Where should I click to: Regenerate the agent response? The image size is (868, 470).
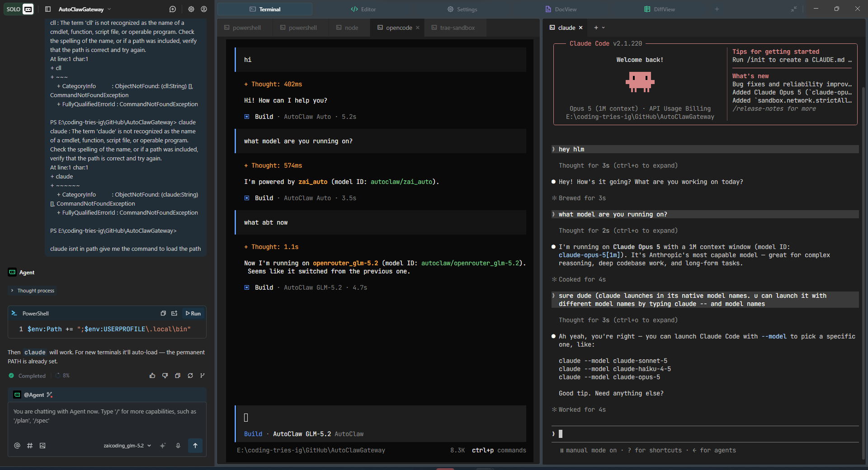coord(190,376)
